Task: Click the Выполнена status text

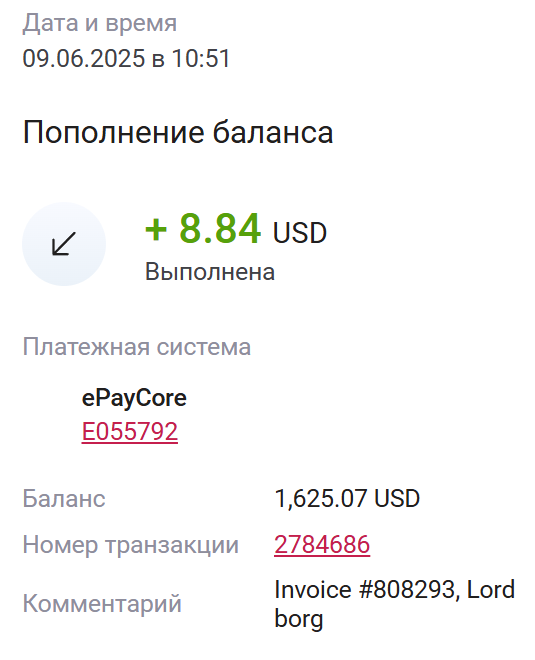Action: click(210, 272)
